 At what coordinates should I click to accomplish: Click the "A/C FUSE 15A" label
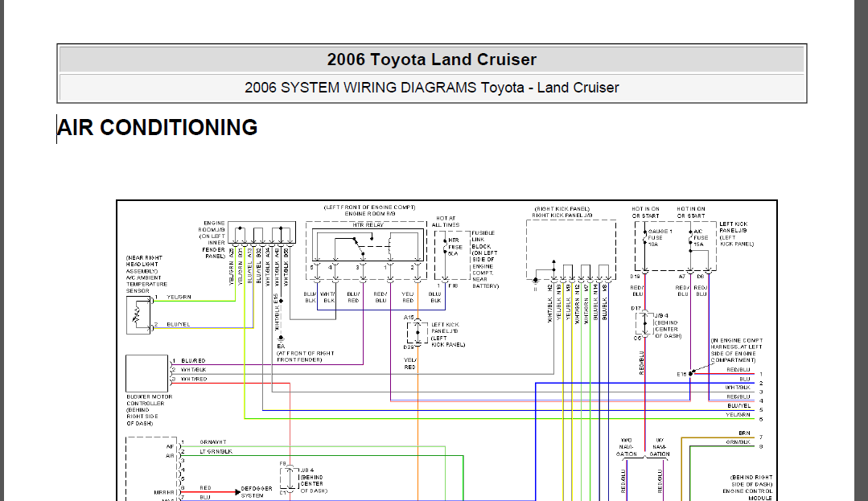(x=700, y=237)
